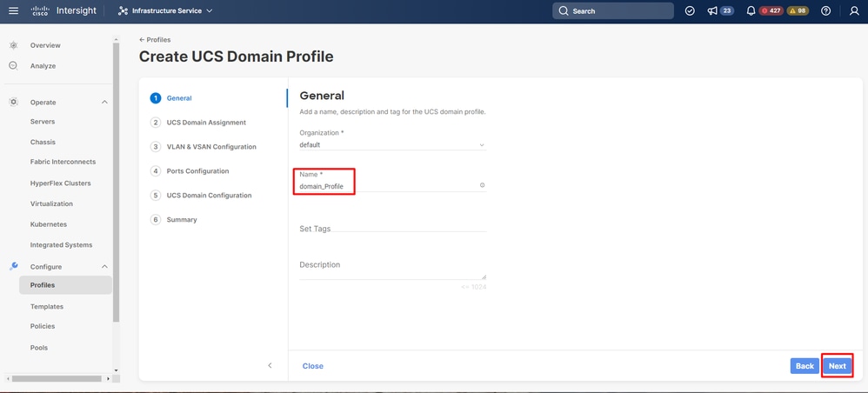Click the task status checkmark icon
Viewport: 868px width, 393px height.
[690, 11]
